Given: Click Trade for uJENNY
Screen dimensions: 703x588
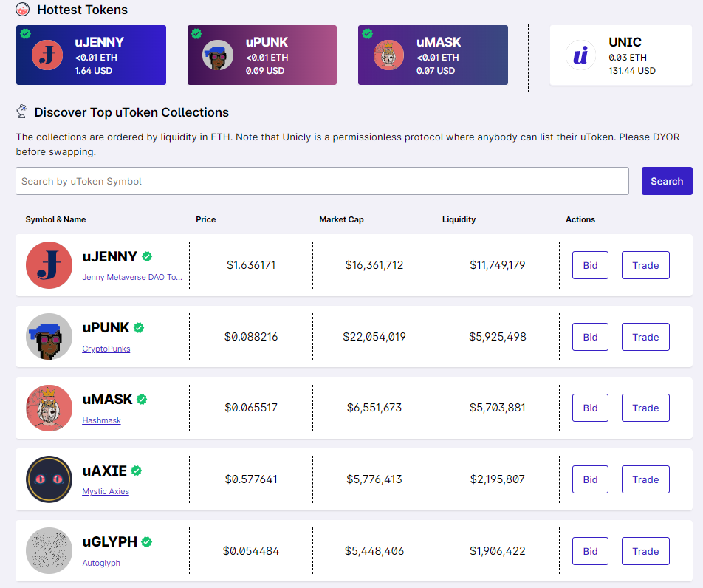Looking at the screenshot, I should [x=645, y=265].
